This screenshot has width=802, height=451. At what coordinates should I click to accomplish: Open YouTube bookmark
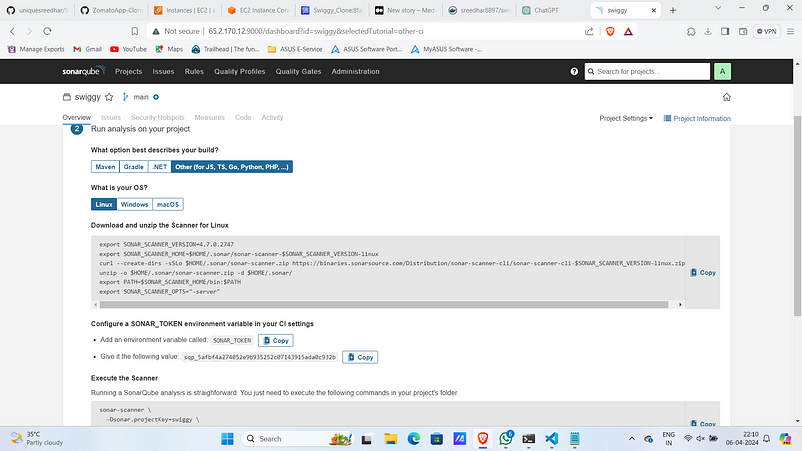coord(128,49)
